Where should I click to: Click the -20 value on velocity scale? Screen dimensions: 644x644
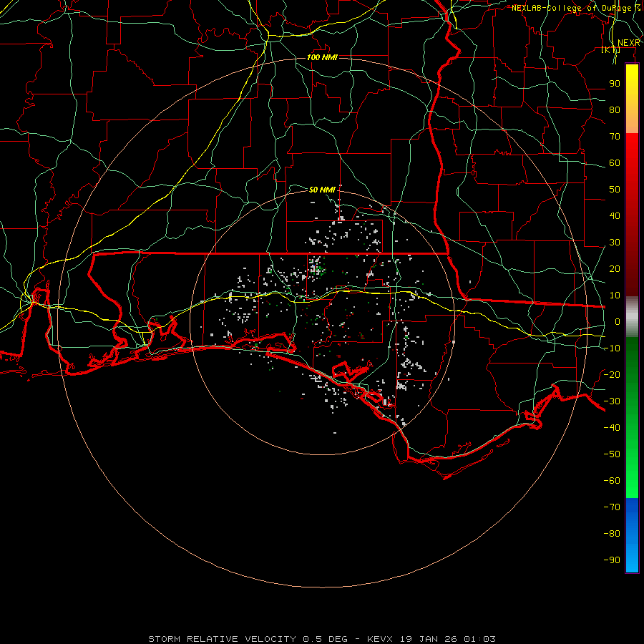pos(612,375)
